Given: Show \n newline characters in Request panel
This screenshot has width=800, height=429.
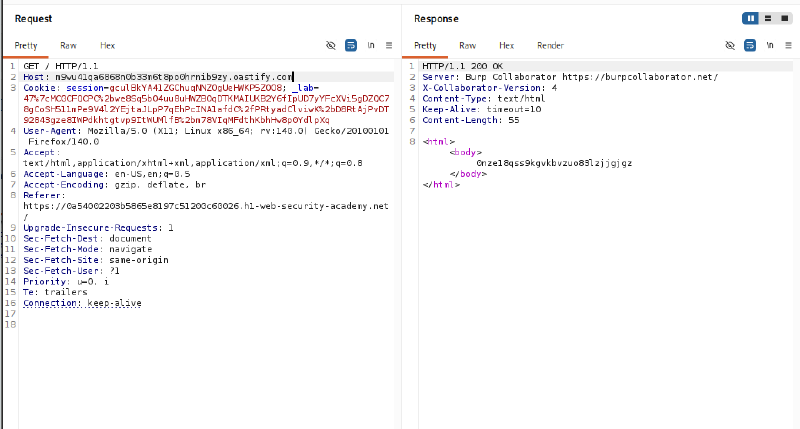Looking at the screenshot, I should click(x=371, y=45).
